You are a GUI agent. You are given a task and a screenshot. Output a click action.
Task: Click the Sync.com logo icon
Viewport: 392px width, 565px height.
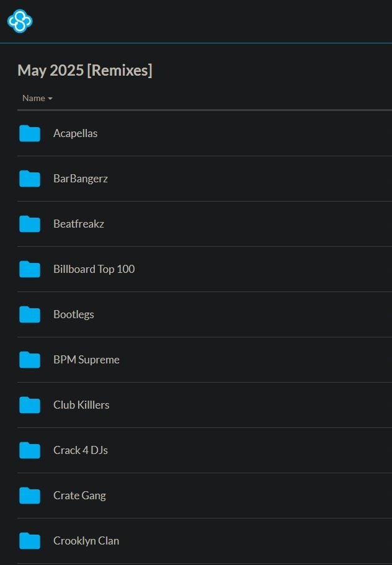(x=20, y=21)
